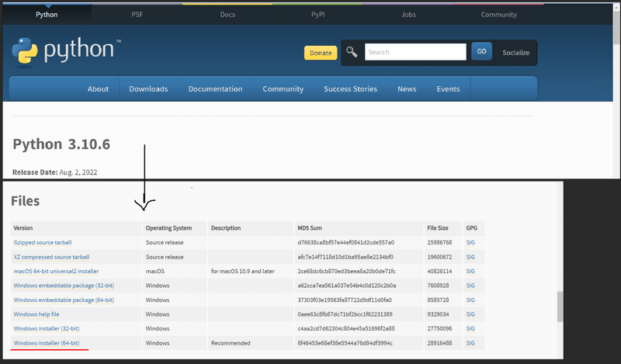Click the macOS operating system cell
Image resolution: width=621 pixels, height=364 pixels.
[x=154, y=272]
